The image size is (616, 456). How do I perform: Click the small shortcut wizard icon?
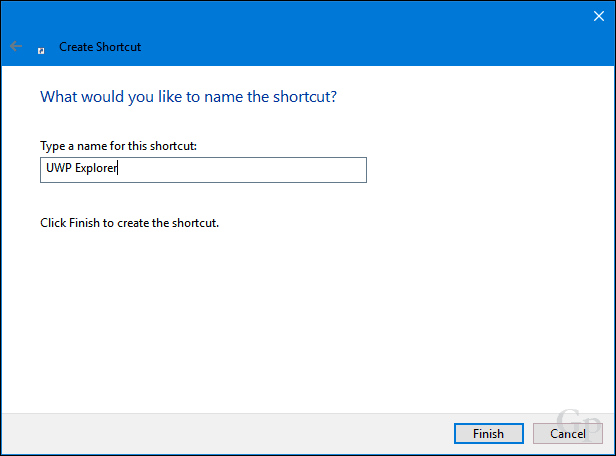point(41,51)
